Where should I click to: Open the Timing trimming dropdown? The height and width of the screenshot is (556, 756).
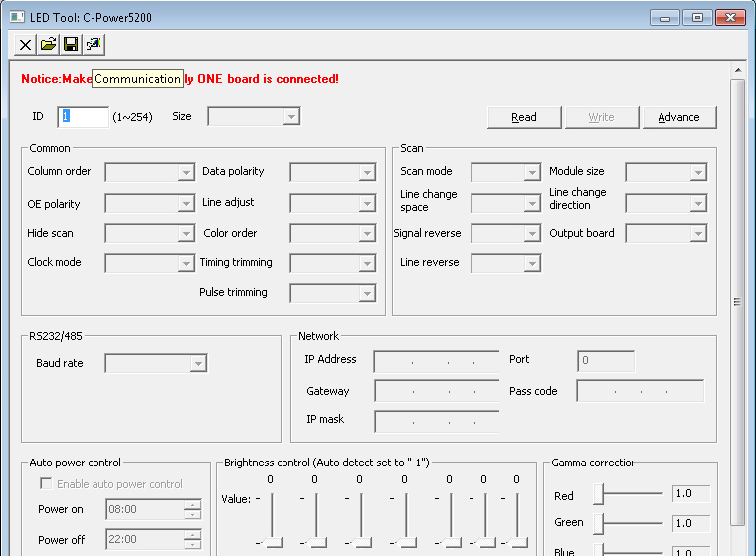coord(333,263)
